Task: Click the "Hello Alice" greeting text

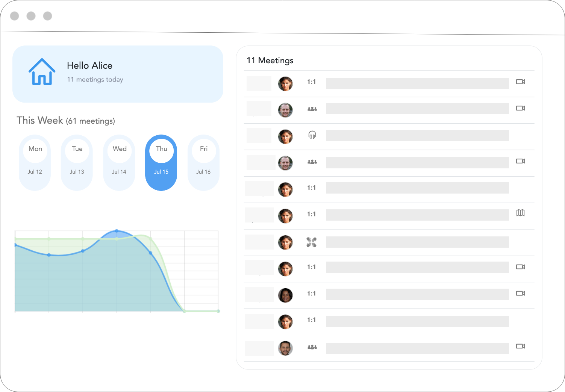Action: 89,66
